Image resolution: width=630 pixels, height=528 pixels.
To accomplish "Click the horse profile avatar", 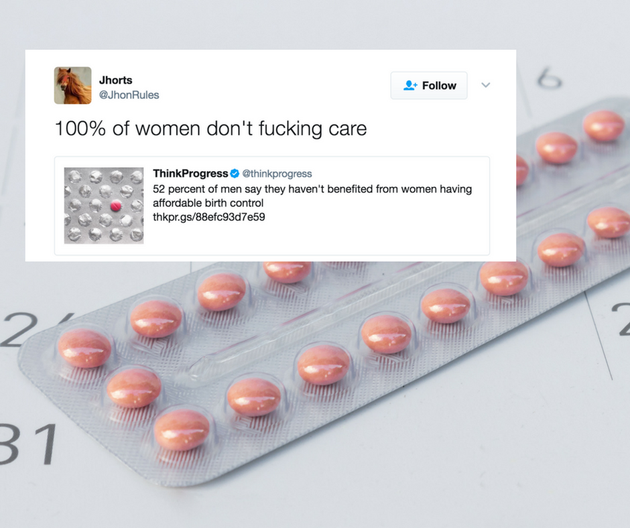I will point(73,85).
